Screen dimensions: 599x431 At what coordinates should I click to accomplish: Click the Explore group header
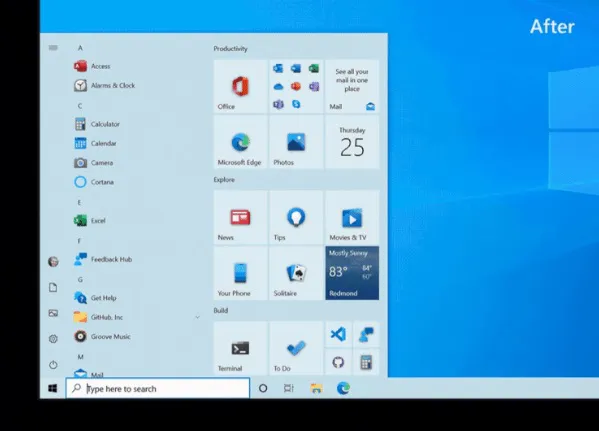click(224, 180)
